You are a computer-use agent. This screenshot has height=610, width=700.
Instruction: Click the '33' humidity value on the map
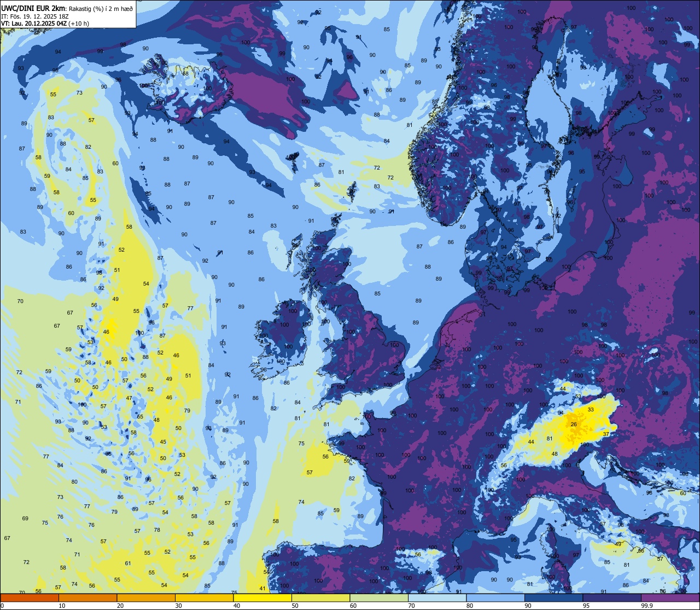591,409
